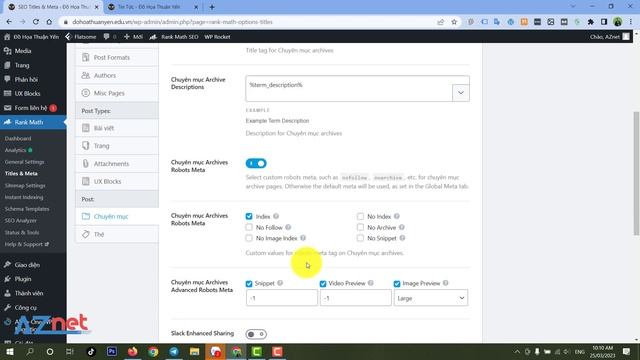640x360 pixels.
Task: Uncheck the Index checkbox
Action: [x=249, y=216]
